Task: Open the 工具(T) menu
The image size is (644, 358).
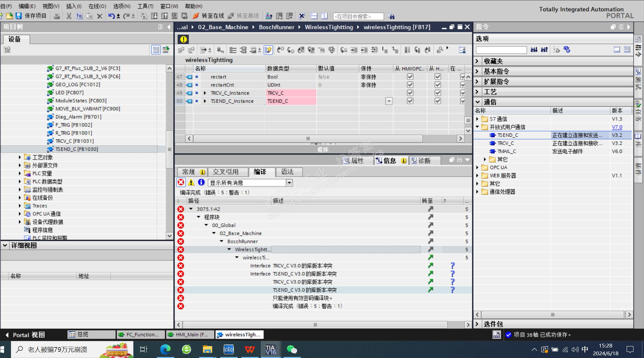Action: [145, 6]
